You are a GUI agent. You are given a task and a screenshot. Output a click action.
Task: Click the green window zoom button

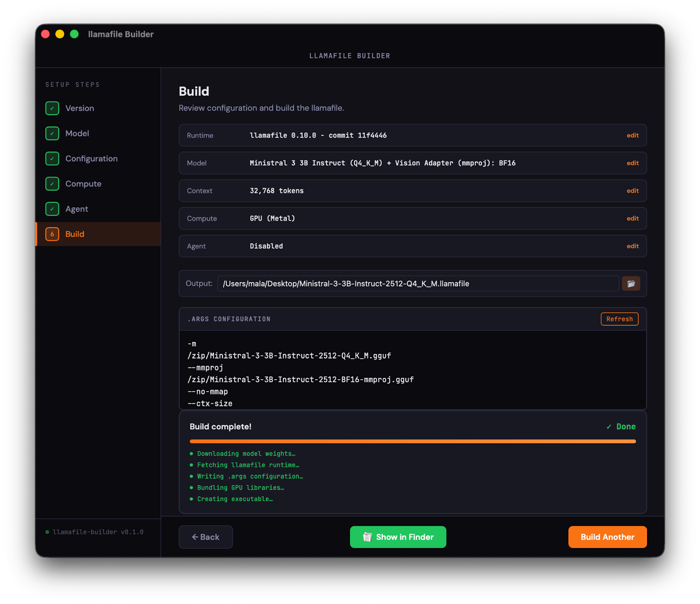(x=74, y=34)
